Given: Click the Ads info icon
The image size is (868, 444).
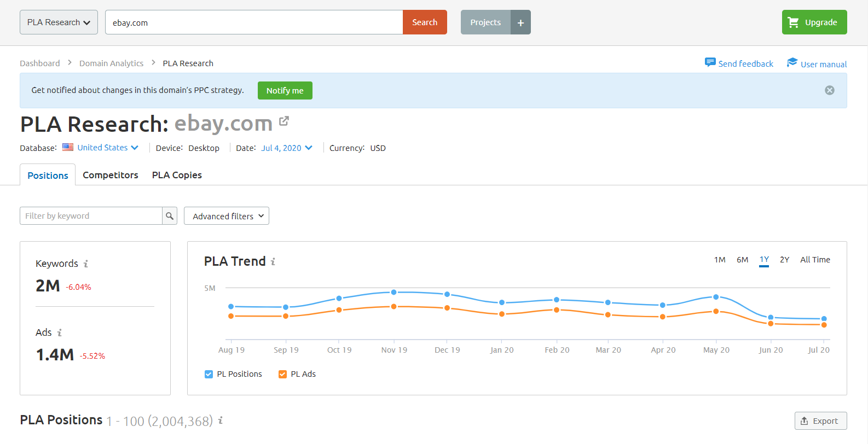Looking at the screenshot, I should pyautogui.click(x=60, y=332).
